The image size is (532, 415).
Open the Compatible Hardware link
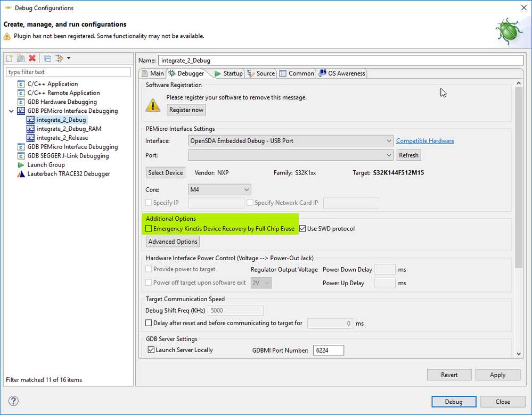point(425,140)
